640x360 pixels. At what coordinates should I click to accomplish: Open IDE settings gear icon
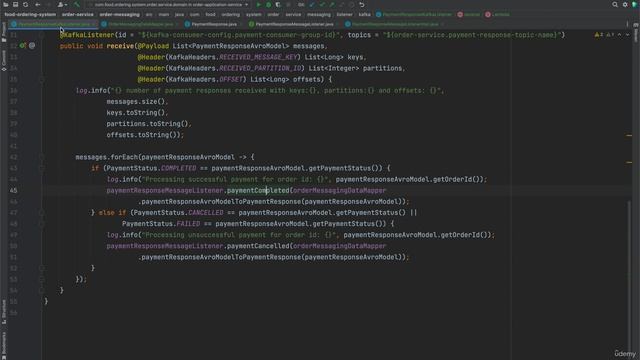point(625,4)
